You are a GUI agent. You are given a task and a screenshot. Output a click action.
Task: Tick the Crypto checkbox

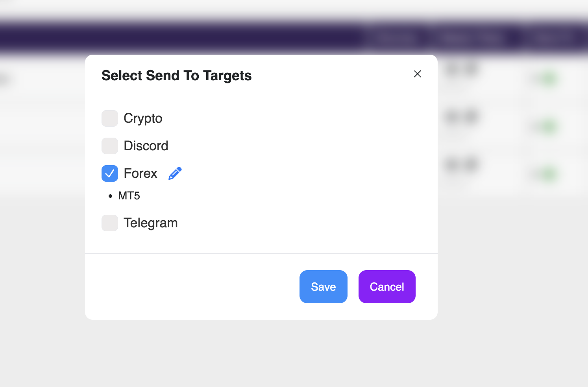[110, 118]
